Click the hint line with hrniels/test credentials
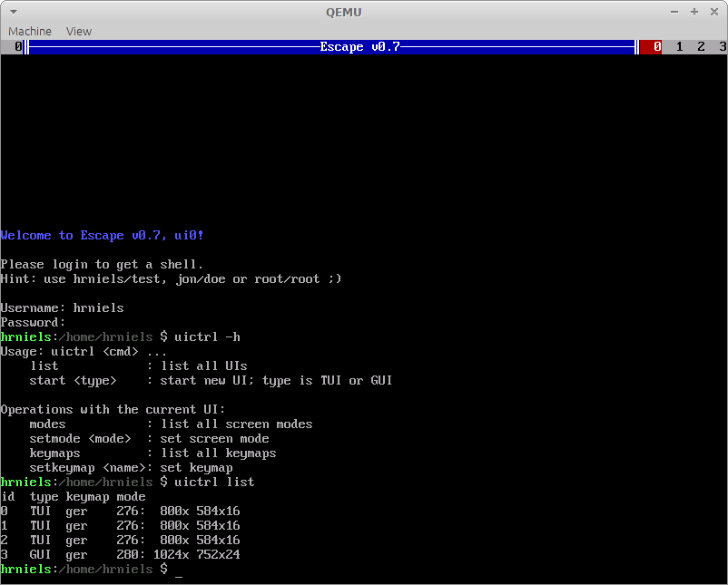Screen dimensions: 728x585 (x=171, y=278)
